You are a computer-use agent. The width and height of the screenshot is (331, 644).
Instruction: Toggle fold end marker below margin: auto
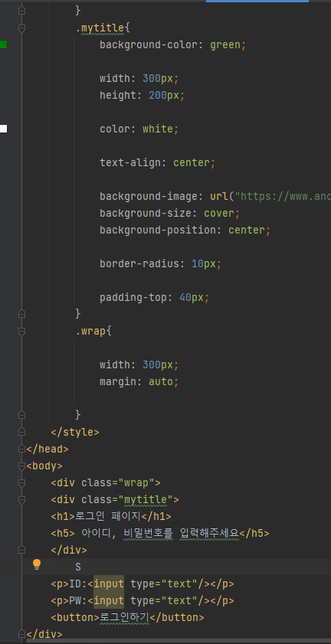click(21, 415)
